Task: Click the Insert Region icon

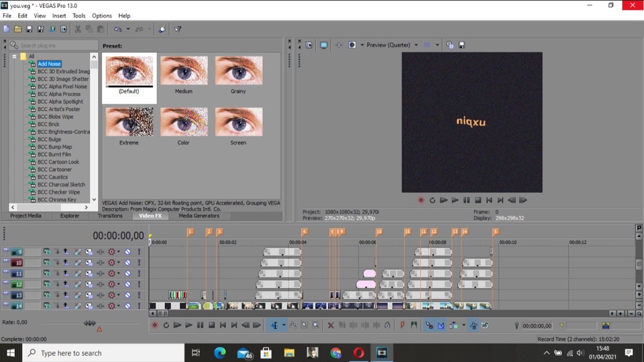Action: [x=414, y=326]
